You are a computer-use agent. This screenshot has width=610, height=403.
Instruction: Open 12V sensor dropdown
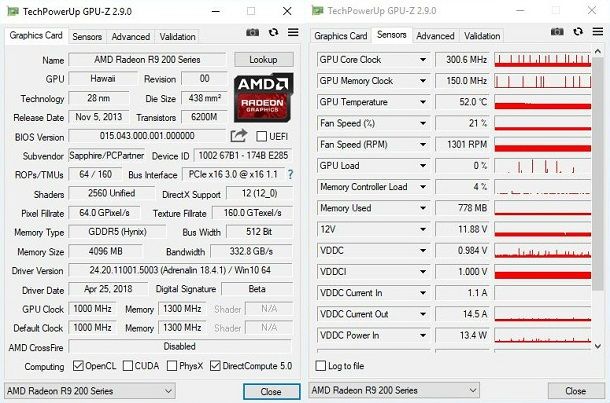point(422,229)
